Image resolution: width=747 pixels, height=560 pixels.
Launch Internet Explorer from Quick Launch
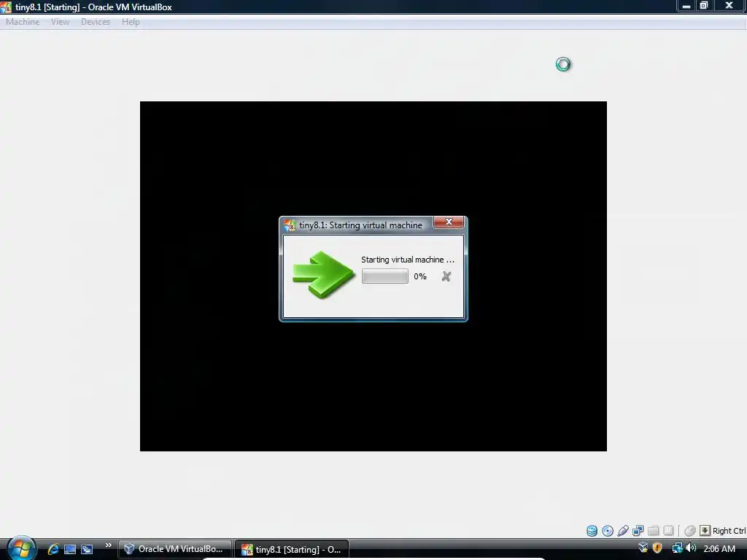click(53, 549)
